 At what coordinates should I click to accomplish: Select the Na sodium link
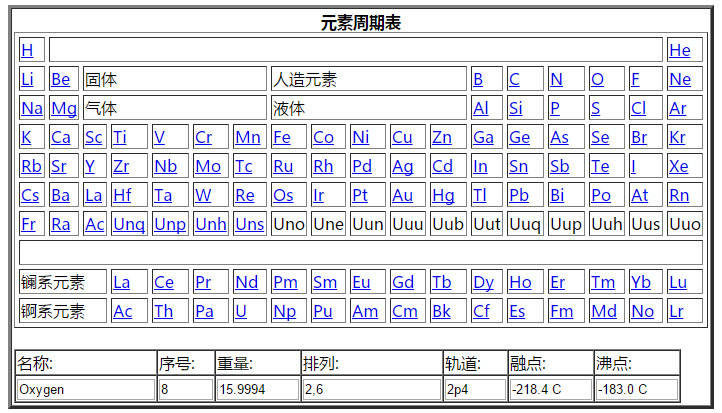(x=32, y=108)
